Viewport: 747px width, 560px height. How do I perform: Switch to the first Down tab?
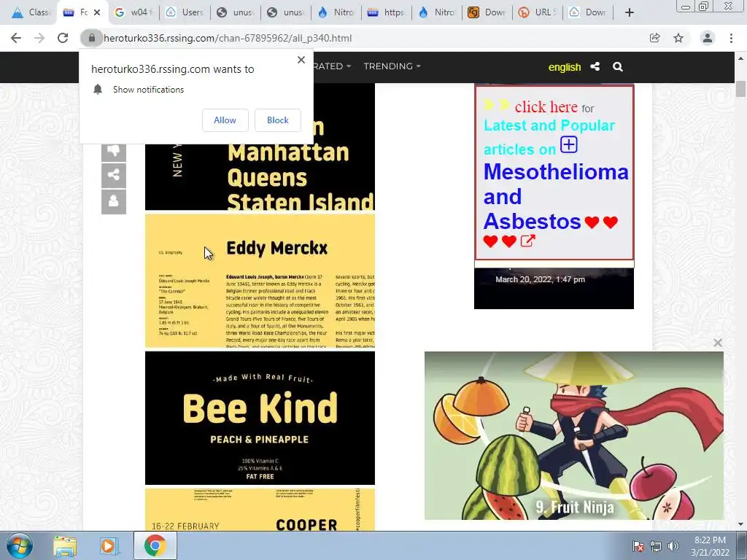pos(487,12)
